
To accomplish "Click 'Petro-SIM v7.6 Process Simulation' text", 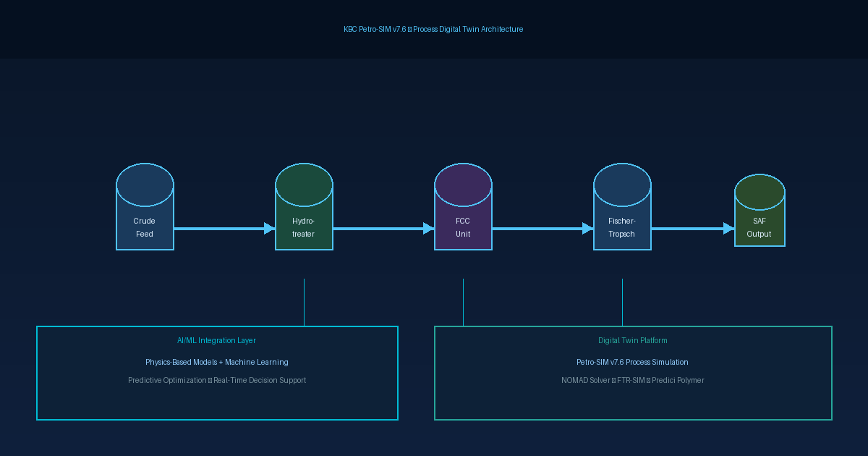I will click(x=633, y=362).
